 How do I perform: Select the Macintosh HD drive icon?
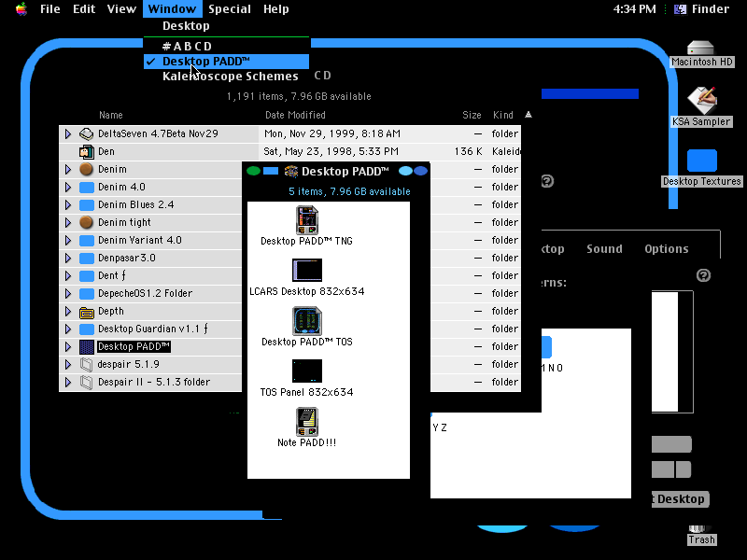701,49
